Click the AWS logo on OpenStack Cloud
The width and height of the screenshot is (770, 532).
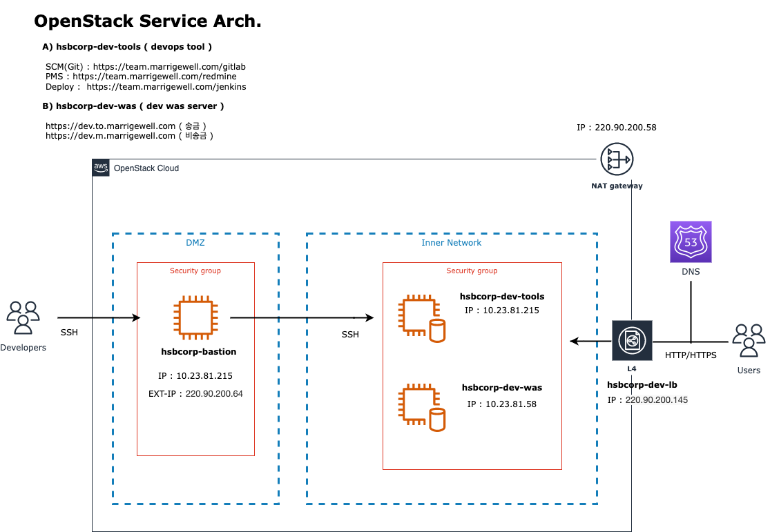click(x=101, y=168)
